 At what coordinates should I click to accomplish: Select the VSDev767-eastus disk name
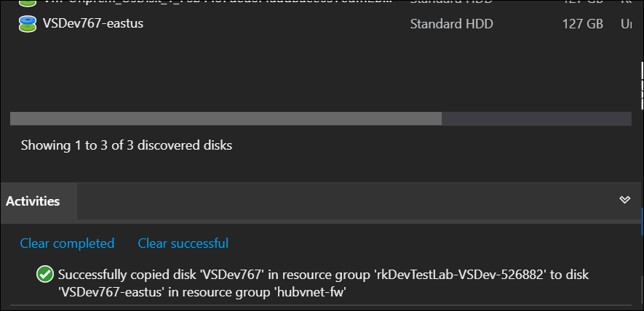pos(93,24)
